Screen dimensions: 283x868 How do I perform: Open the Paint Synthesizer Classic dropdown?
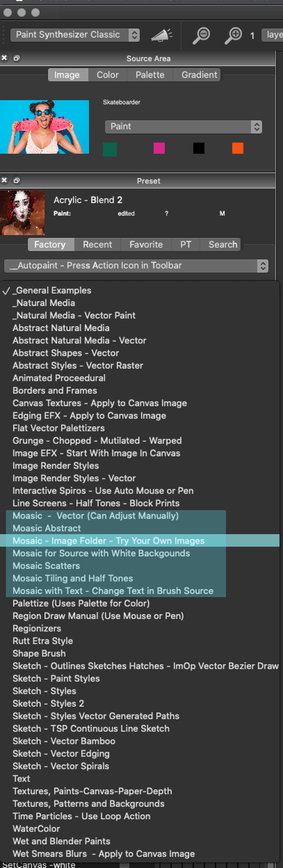point(75,35)
